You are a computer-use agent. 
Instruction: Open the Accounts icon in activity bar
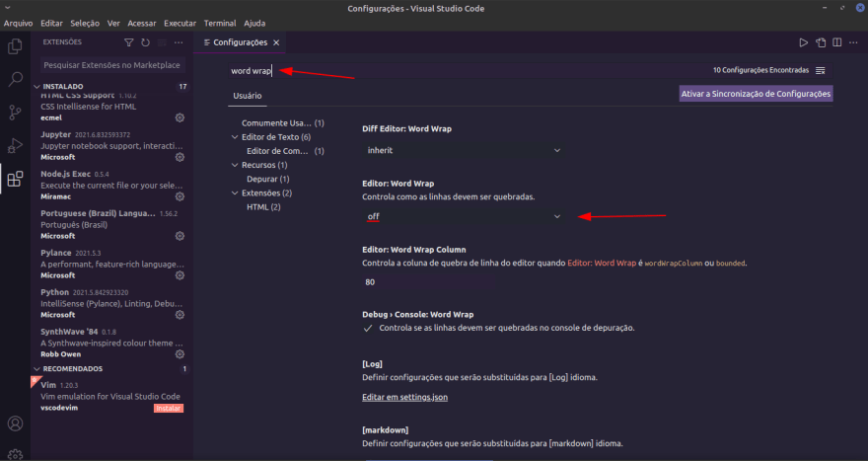[15, 423]
